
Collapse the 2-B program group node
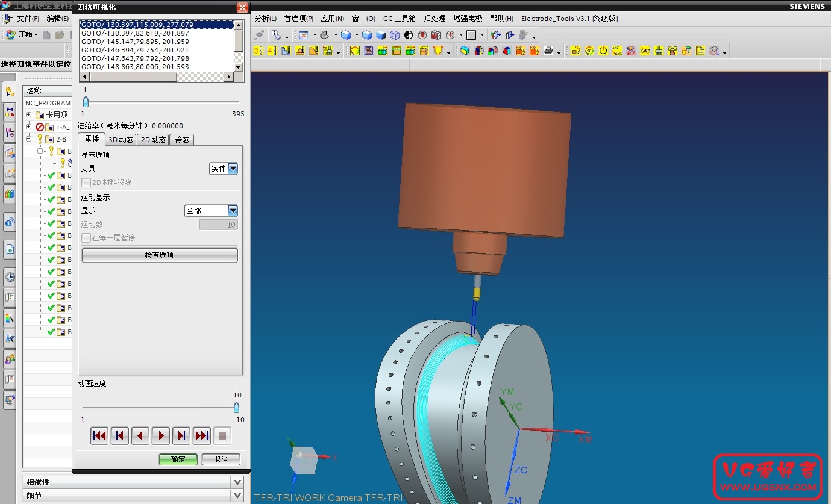(28, 139)
